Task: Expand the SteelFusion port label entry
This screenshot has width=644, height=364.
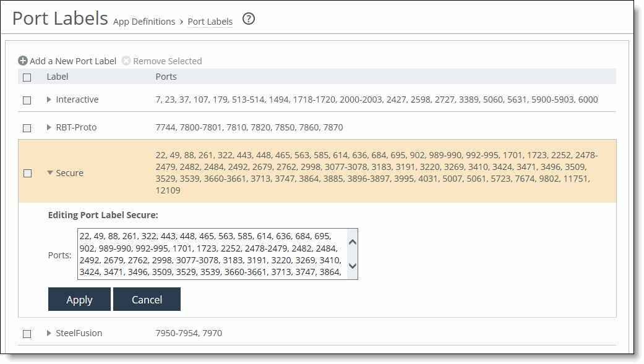Action: pyautogui.click(x=49, y=333)
